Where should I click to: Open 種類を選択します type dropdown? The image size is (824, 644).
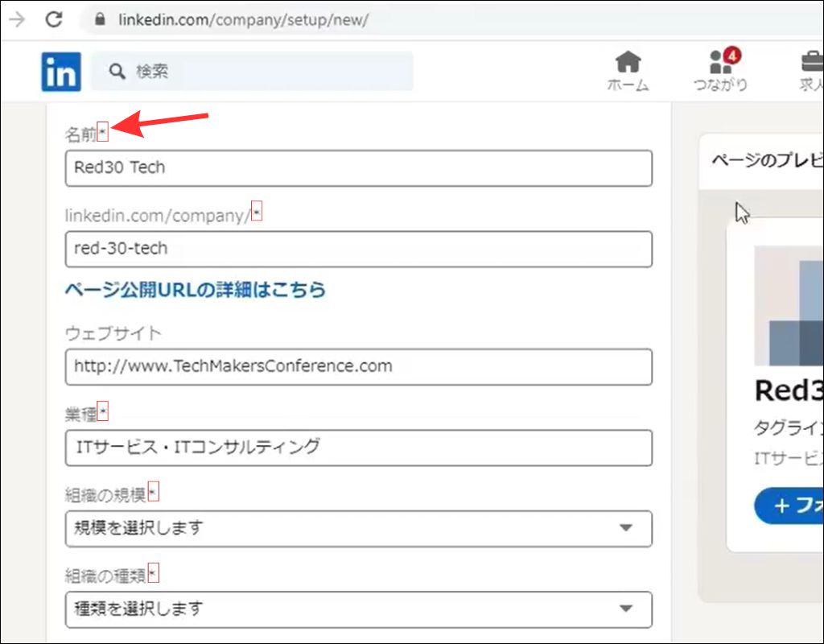coord(358,609)
